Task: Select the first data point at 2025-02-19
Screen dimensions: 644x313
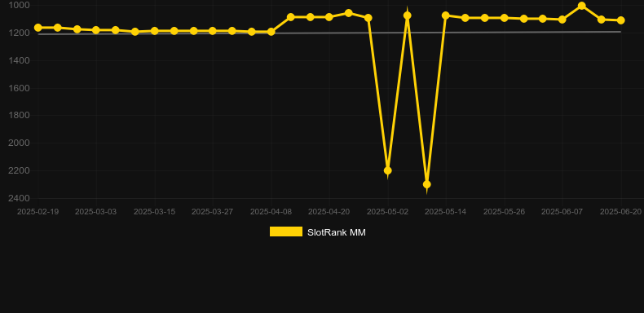Action: coord(38,28)
